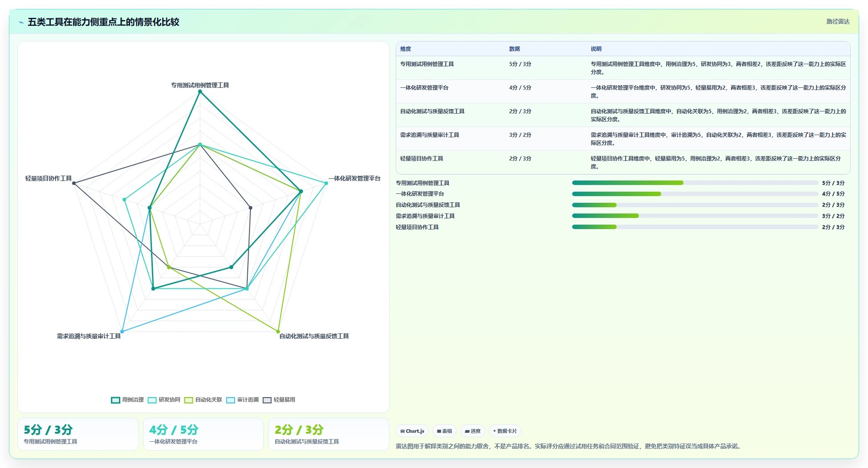Click the radar axis label 需求追溯与质量审计工具

[89, 336]
